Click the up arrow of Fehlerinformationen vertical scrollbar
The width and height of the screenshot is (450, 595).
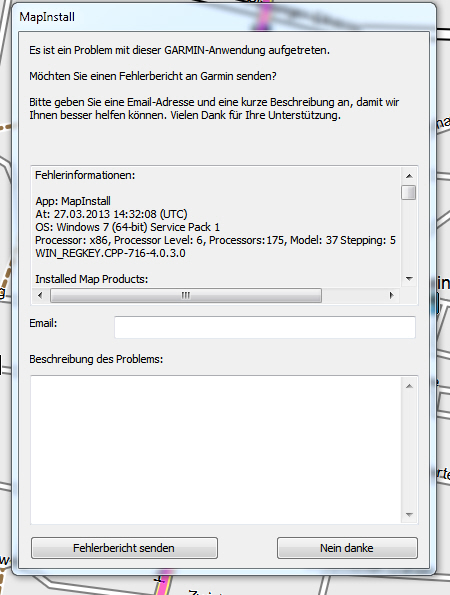point(409,176)
